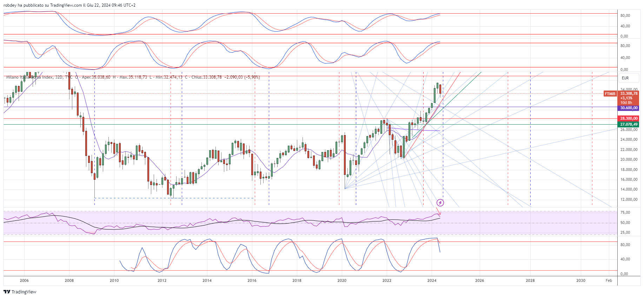Click the red 28.300,00 price level tag
The image size is (644, 298).
pos(629,118)
